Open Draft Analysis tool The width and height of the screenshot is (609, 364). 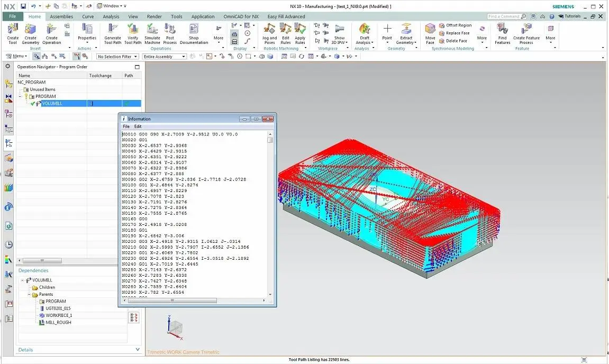[x=365, y=34]
